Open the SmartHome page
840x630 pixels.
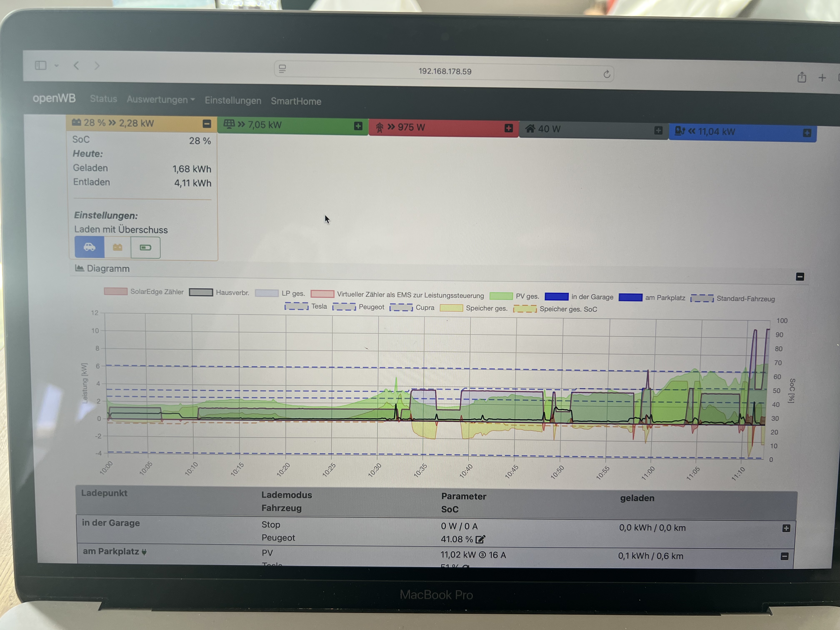(296, 101)
